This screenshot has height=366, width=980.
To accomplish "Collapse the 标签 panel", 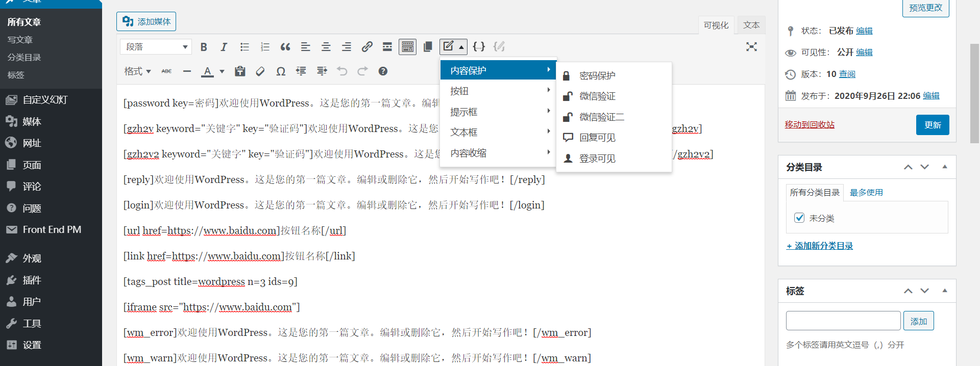I will point(945,291).
